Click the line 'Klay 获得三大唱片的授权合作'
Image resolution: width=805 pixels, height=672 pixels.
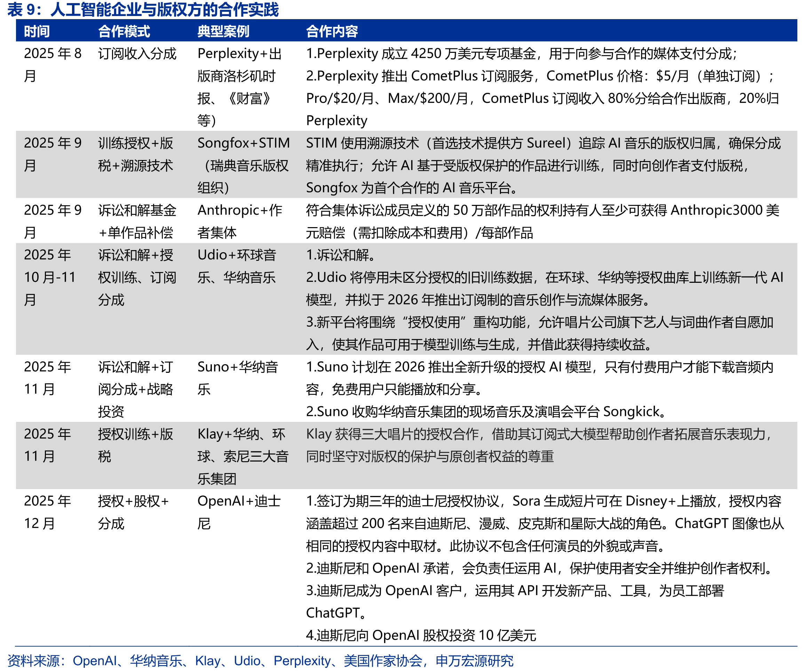pos(539,434)
